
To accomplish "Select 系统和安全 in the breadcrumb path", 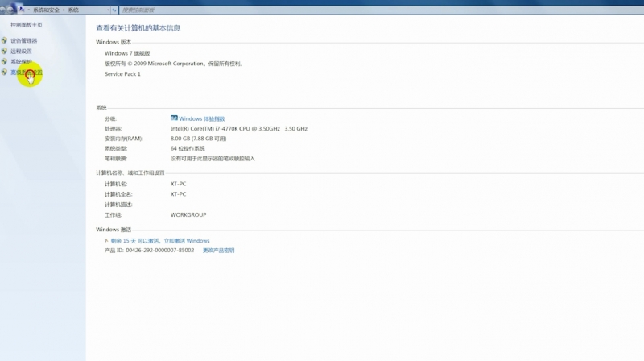I will [46, 10].
